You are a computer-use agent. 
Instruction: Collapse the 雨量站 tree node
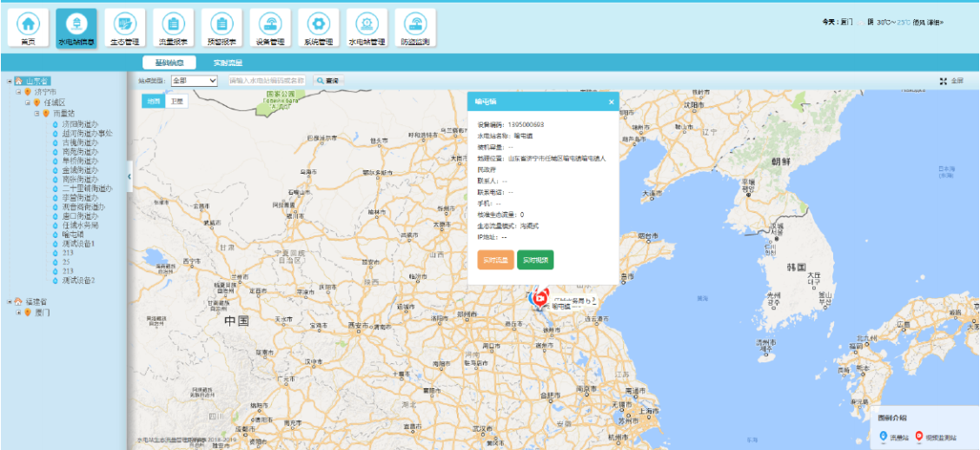coord(36,114)
